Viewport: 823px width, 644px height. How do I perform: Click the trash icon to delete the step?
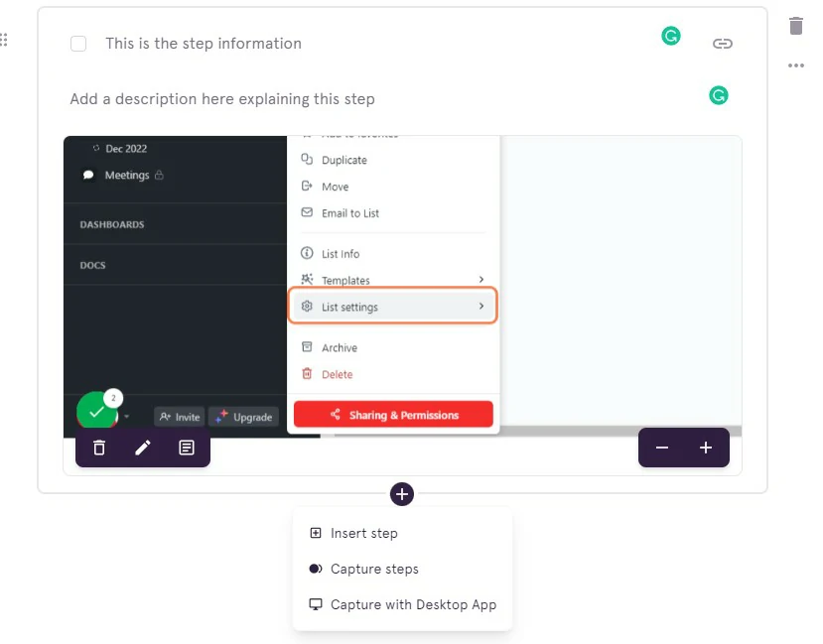pyautogui.click(x=795, y=27)
